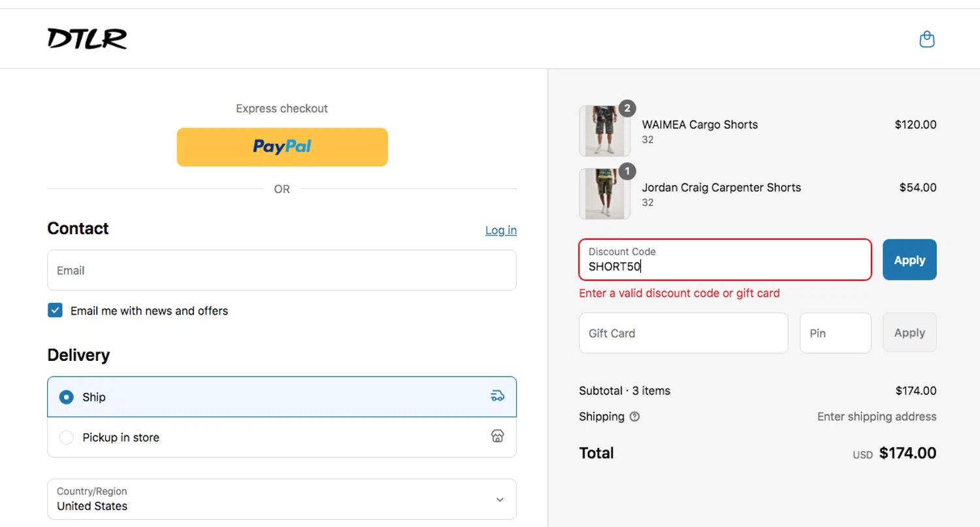Click the total amount $174.00 in bold
The height and width of the screenshot is (527, 980).
(908, 453)
